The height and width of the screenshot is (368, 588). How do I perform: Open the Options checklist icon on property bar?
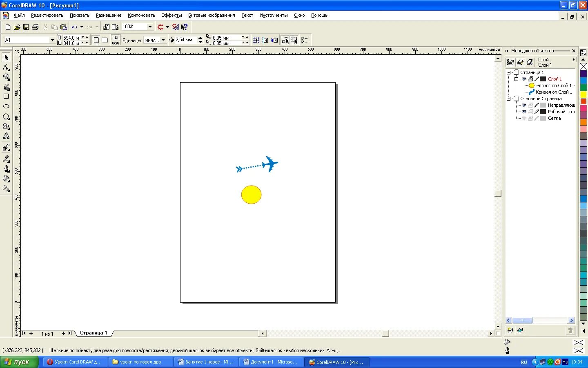(305, 40)
